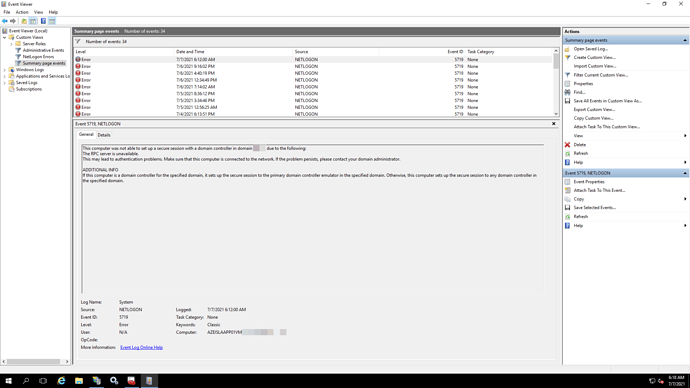Click the Forward arrow toolbar icon
Viewport: 690px width, 388px height.
[x=13, y=21]
